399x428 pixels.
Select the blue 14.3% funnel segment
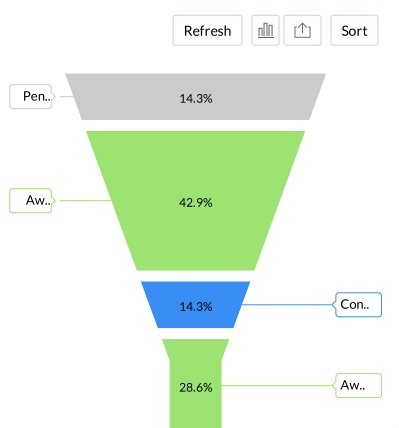point(196,305)
